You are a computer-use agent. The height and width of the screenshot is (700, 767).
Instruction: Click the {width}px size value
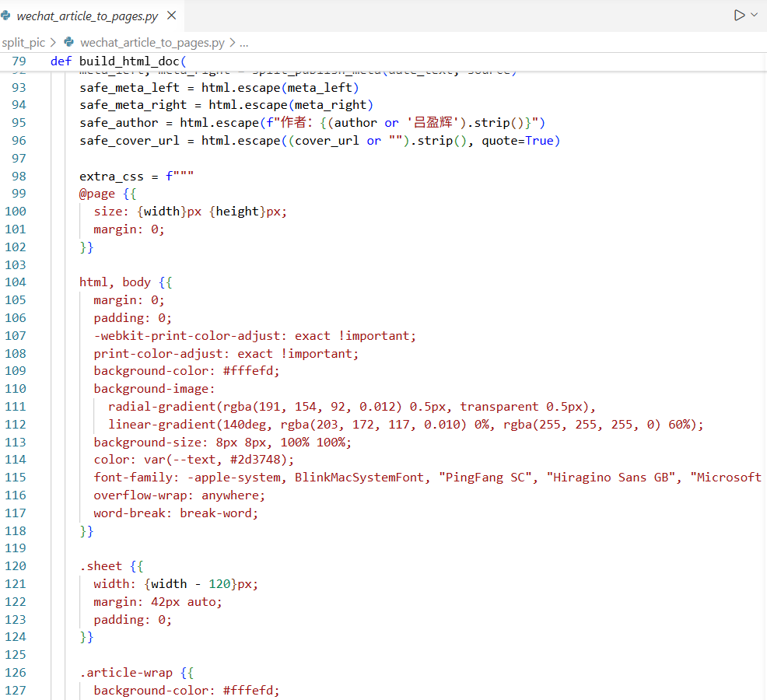pyautogui.click(x=170, y=212)
